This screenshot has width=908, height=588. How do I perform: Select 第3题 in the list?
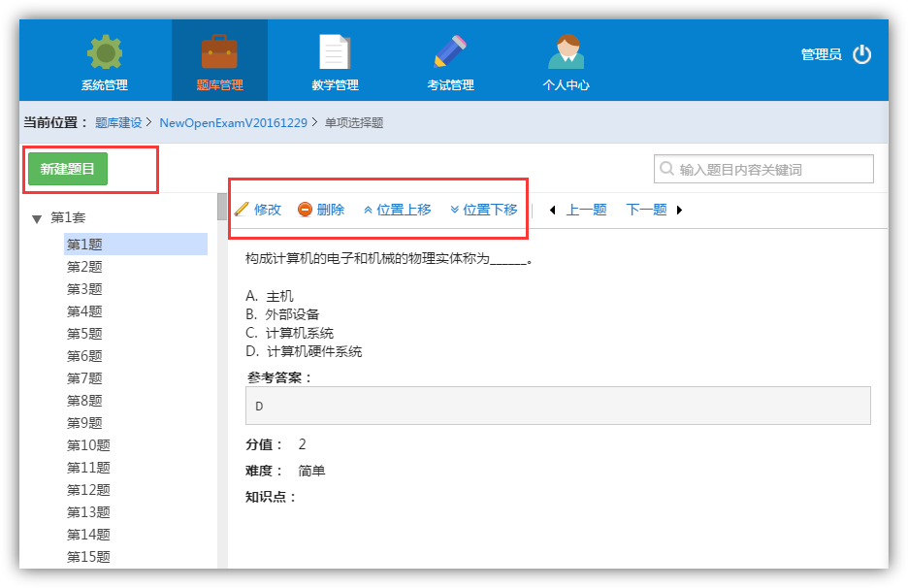coord(84,288)
